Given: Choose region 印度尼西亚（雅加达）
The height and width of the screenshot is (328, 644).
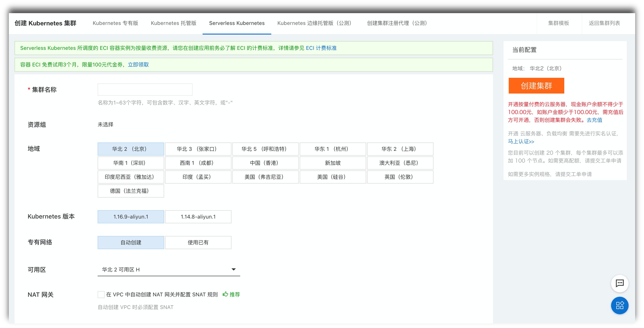Looking at the screenshot, I should click(131, 177).
